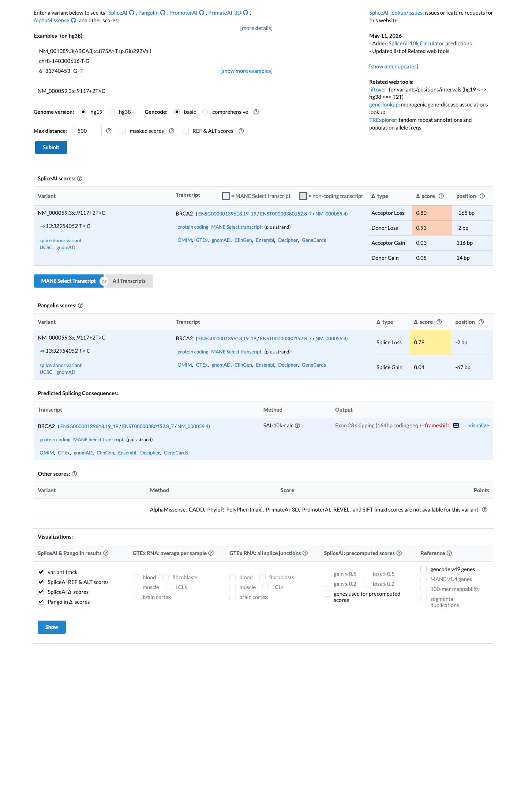Viewport: 532px width, 805px height.
Task: Select the hg38 genome version
Action: click(x=112, y=112)
